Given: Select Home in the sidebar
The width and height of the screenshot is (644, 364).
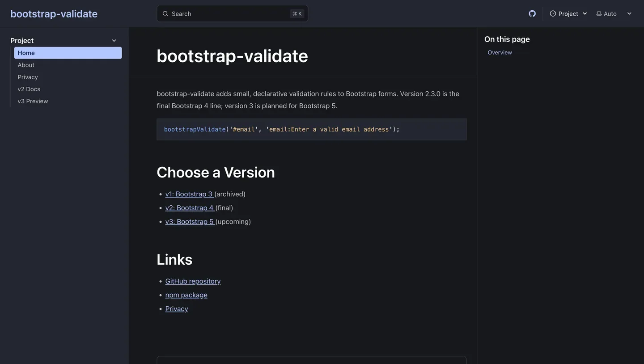Looking at the screenshot, I should pos(68,53).
